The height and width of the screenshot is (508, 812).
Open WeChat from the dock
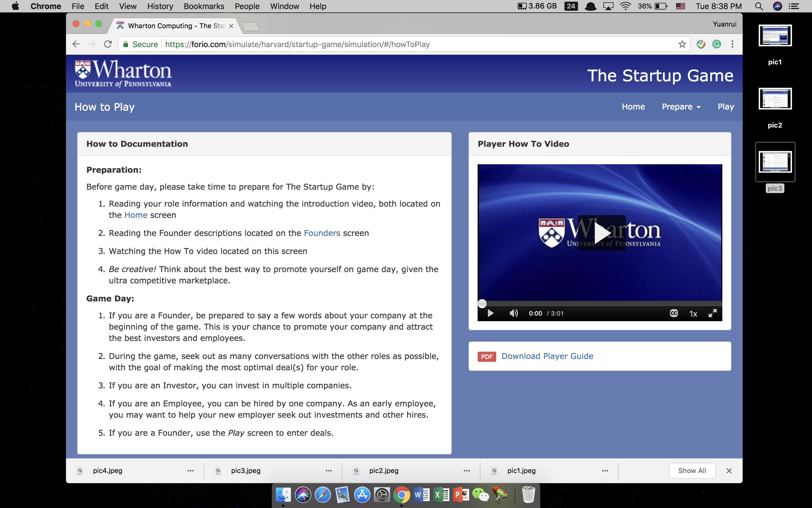tap(480, 495)
